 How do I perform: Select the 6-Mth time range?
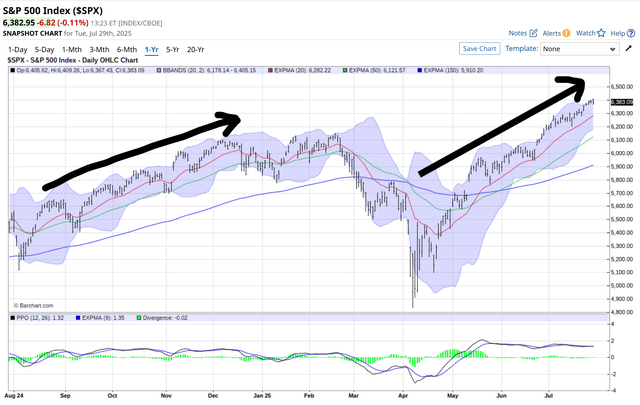point(127,49)
